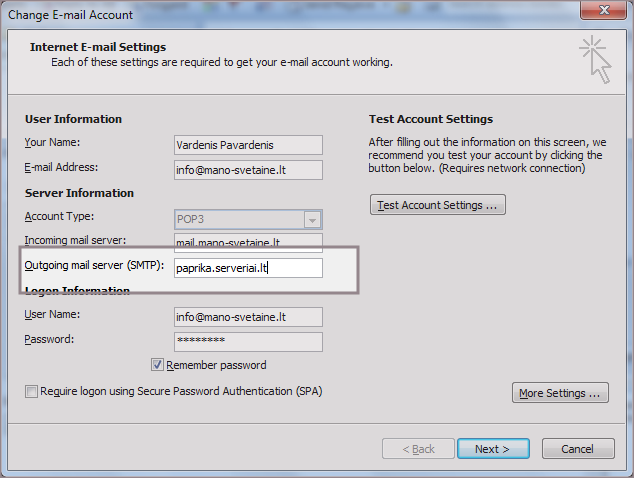
Task: Click the 'E-mail Address:' label text
Action: coord(61,167)
